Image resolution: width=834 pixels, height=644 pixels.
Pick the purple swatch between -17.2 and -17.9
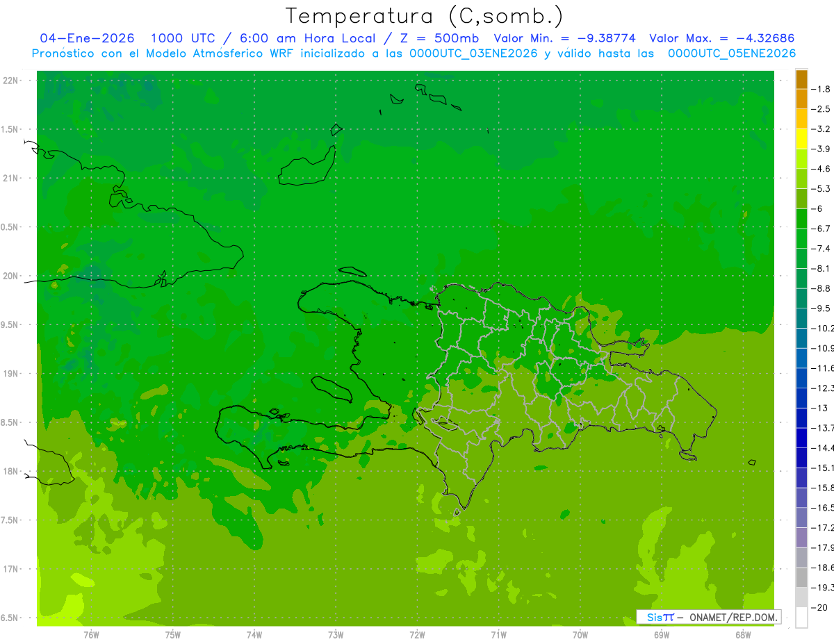[801, 538]
